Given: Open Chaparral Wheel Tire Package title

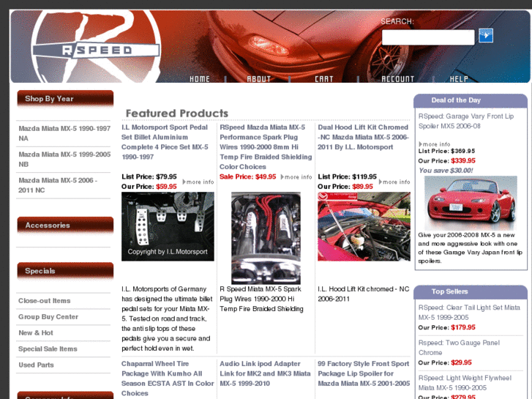Looking at the screenshot, I should [x=168, y=379].
